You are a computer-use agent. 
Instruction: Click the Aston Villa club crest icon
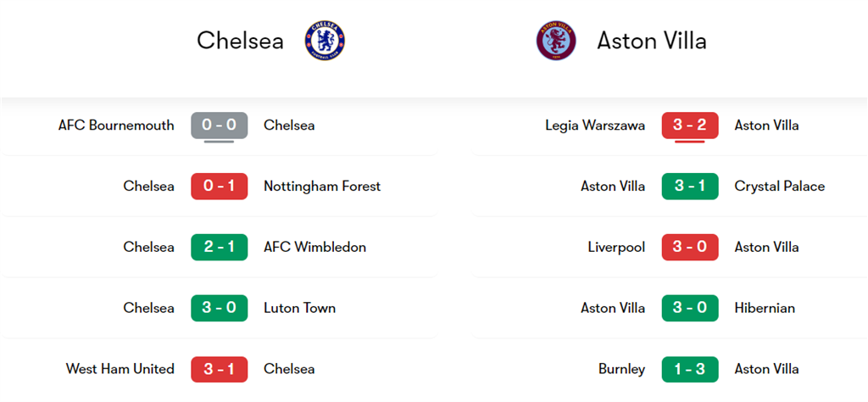point(556,41)
